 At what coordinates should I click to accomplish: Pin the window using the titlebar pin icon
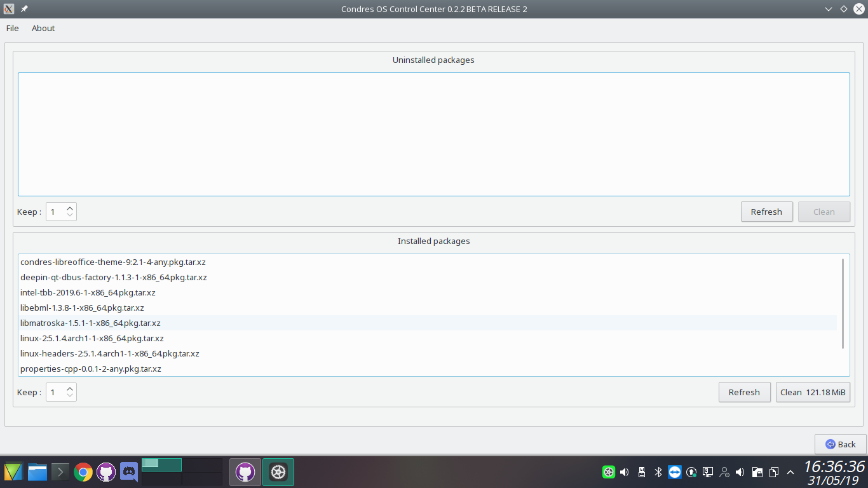[24, 9]
